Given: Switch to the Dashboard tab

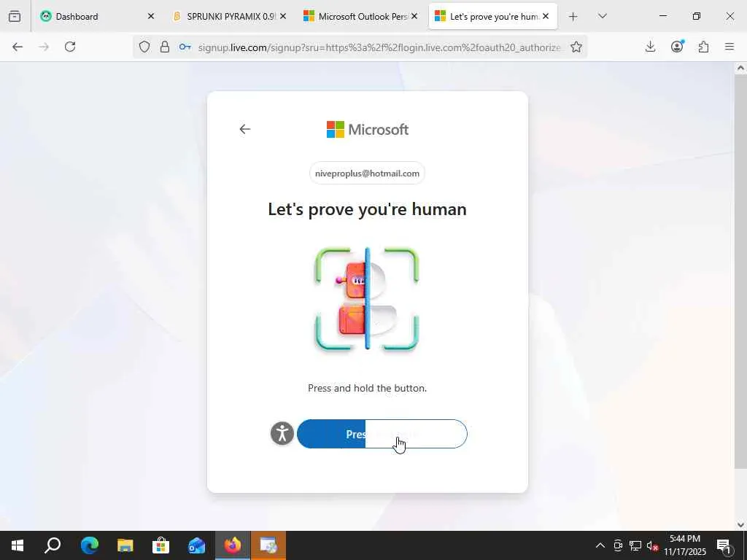Looking at the screenshot, I should 98,16.
